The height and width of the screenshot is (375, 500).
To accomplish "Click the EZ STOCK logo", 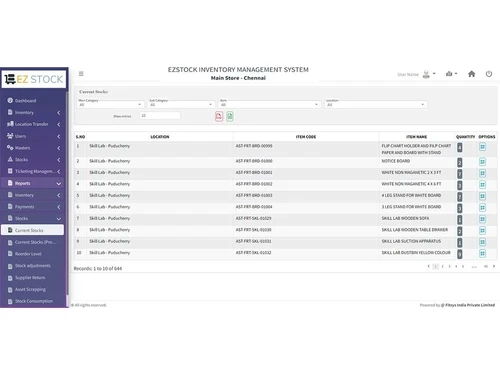I will (34, 79).
